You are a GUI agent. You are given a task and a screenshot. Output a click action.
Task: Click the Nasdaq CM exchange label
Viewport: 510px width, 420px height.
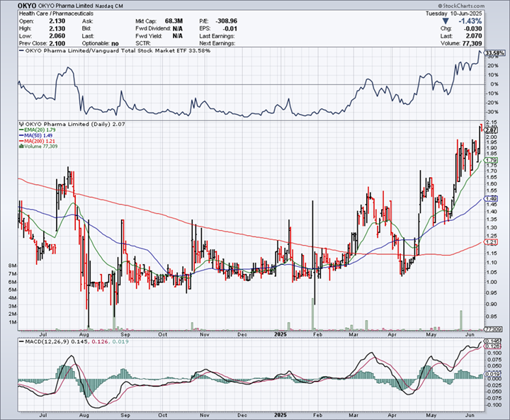click(x=110, y=6)
